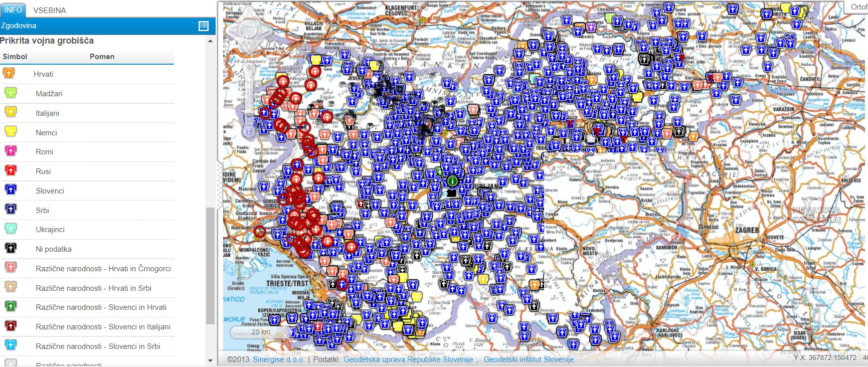Click the Nemci legend label

click(46, 133)
